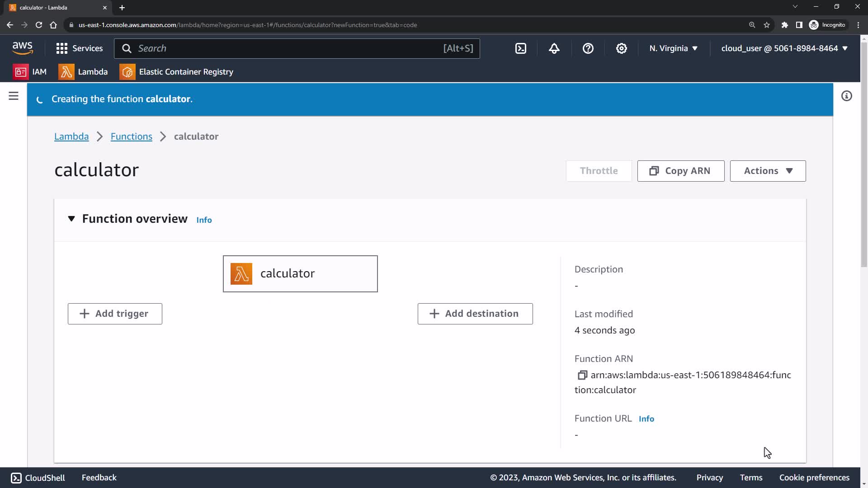Collapse the Function overview section
The height and width of the screenshot is (488, 868).
[x=71, y=219]
